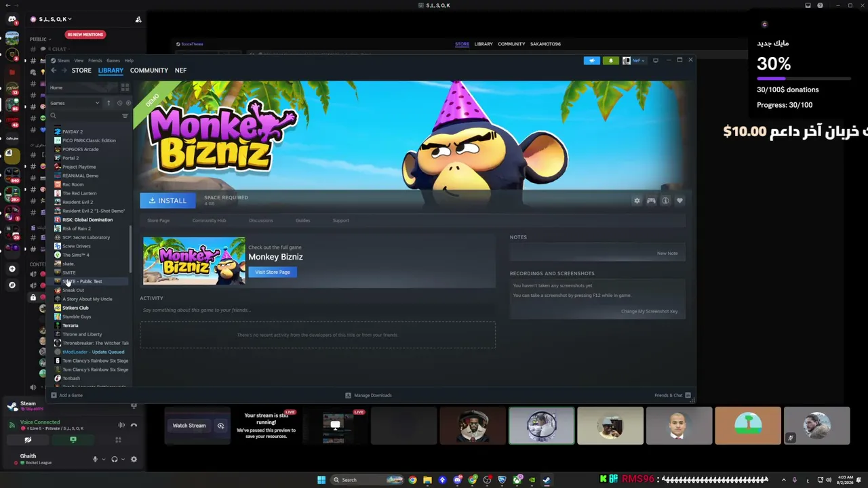Select Terraria in the games list
This screenshot has height=488, width=868.
click(x=71, y=325)
